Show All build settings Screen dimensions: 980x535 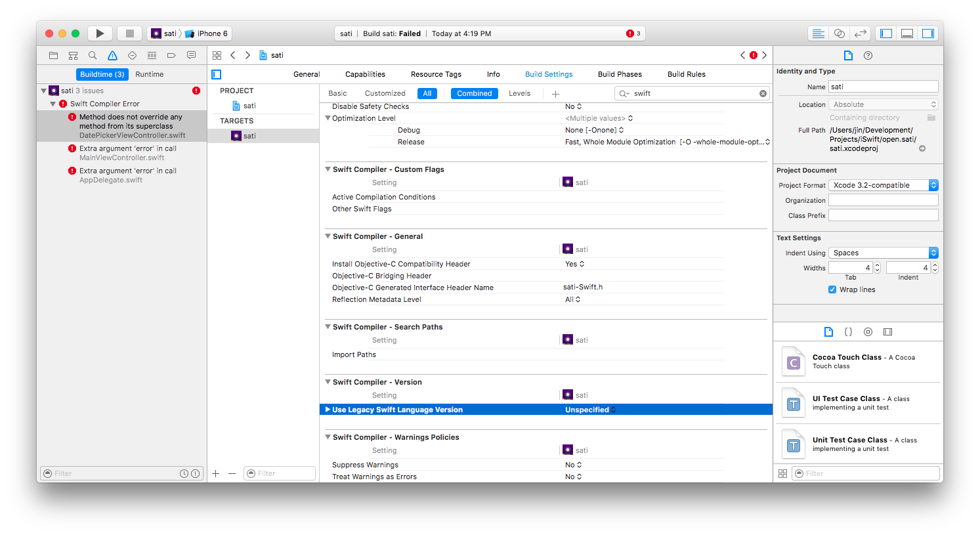[x=427, y=93]
